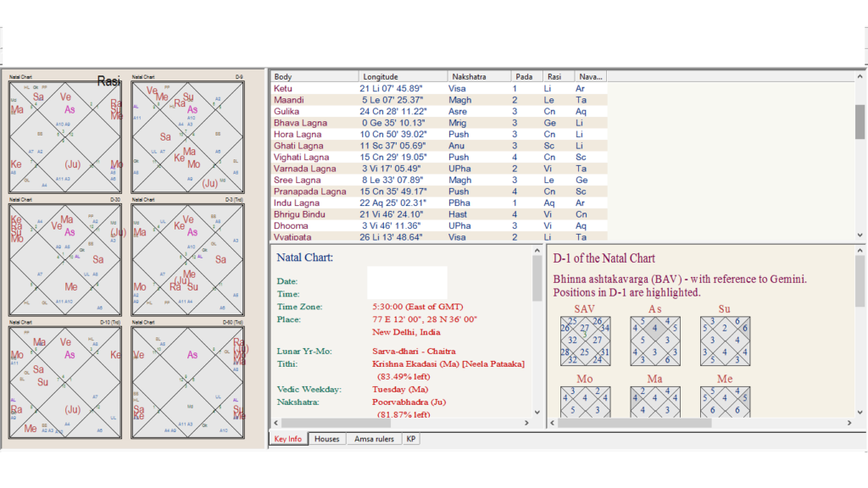
Task: Click the Rasi natal chart
Action: [65, 137]
